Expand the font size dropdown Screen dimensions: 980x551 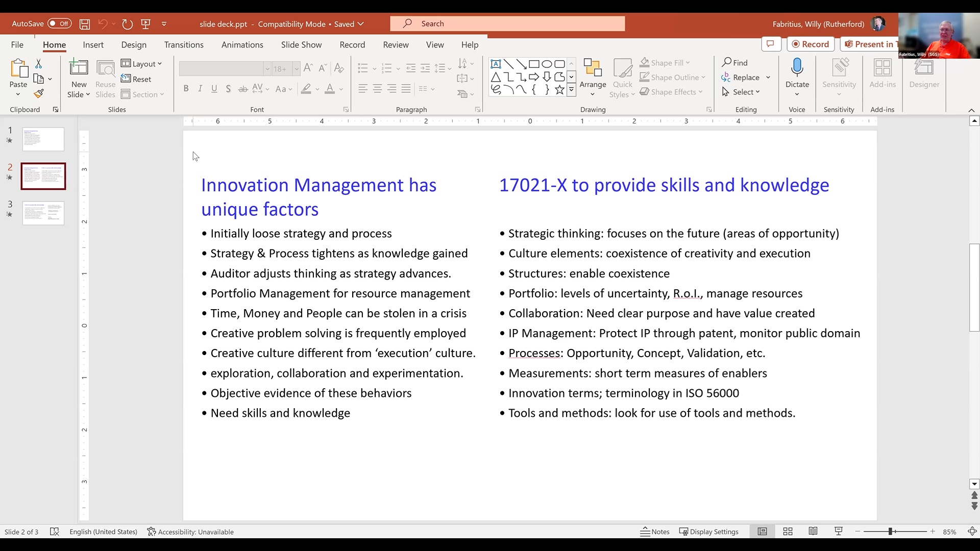tap(296, 68)
